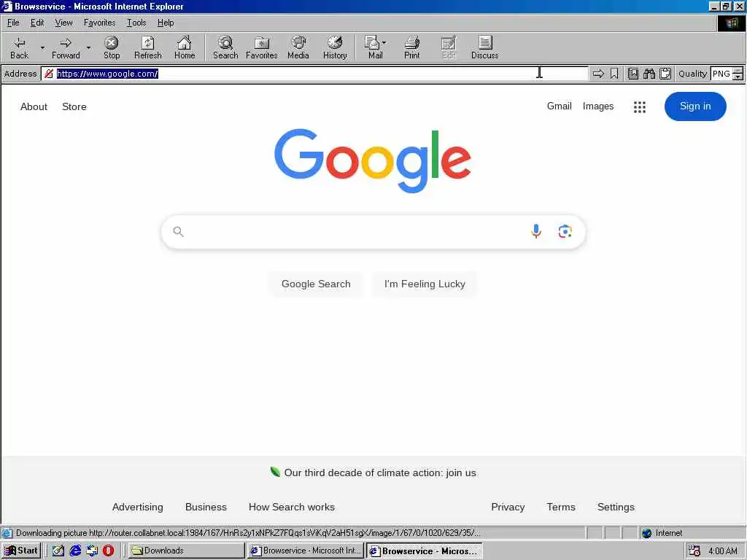Decrease Quality with the down spinner arrow
This screenshot has height=560, width=747.
tap(738, 77)
